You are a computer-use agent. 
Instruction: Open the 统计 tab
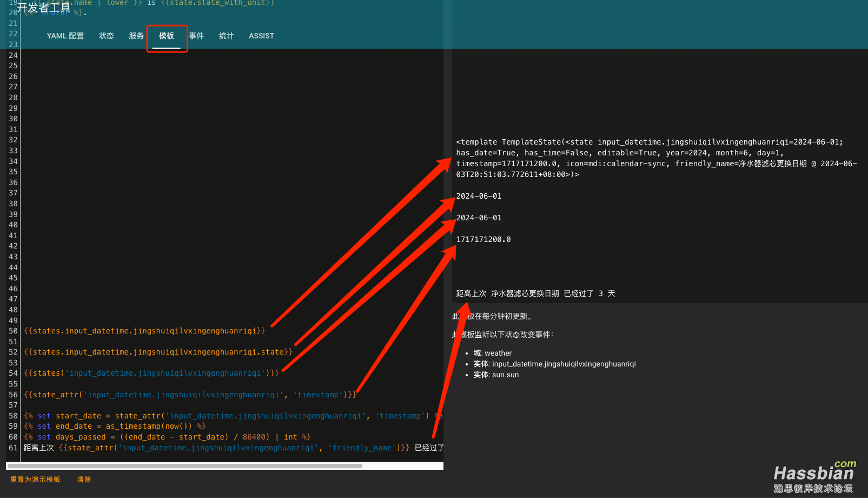click(x=227, y=36)
